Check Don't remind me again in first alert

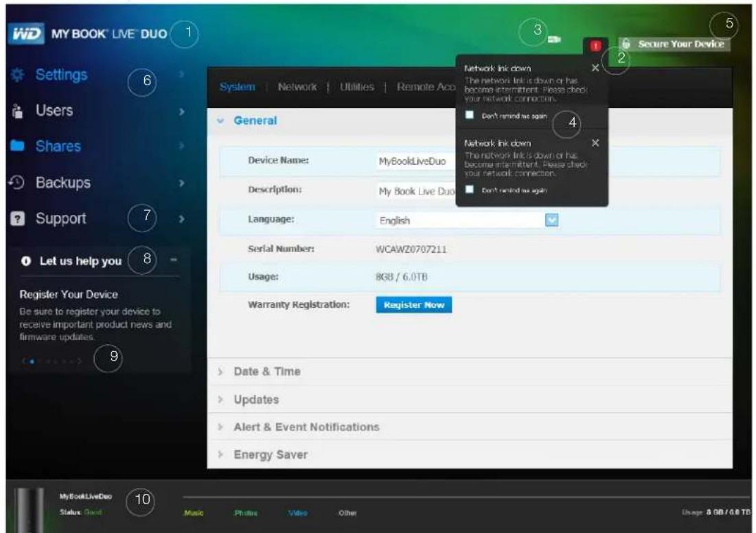(x=470, y=115)
